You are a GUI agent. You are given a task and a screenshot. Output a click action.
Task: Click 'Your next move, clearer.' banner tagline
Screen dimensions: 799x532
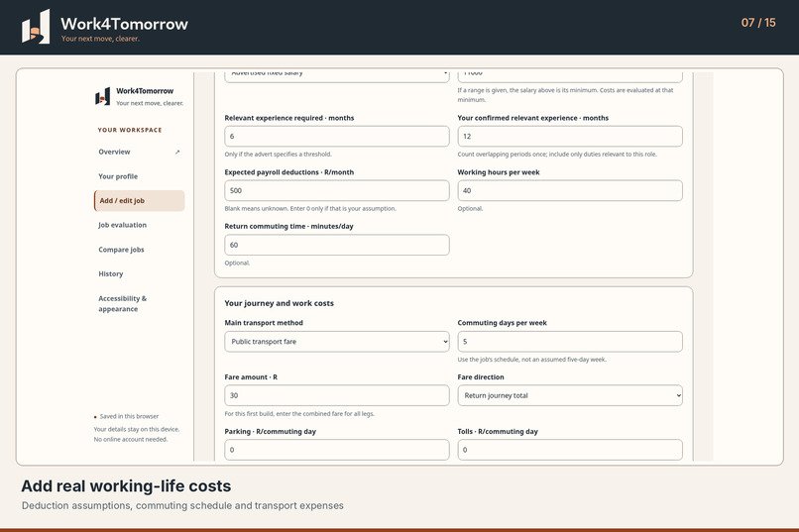100,39
